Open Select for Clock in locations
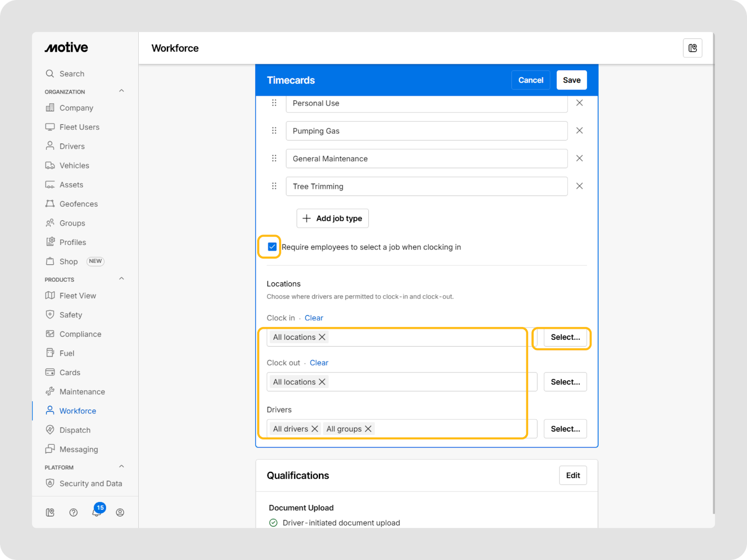 click(x=565, y=337)
